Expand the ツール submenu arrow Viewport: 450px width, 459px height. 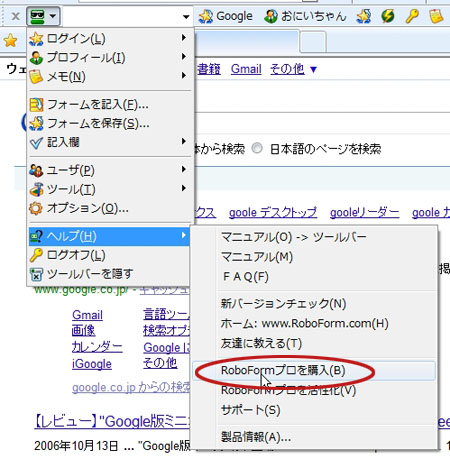(184, 188)
